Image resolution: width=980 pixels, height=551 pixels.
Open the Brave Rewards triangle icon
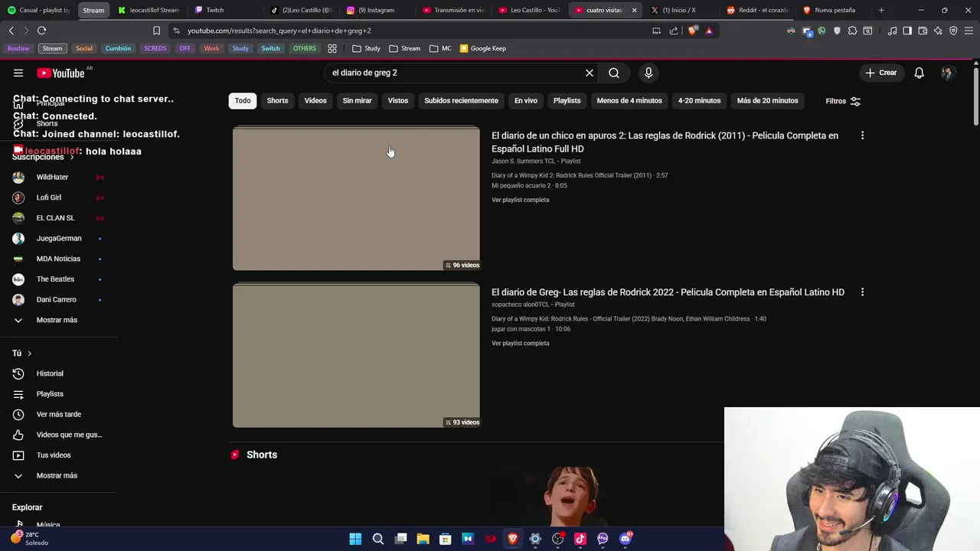[x=709, y=31]
